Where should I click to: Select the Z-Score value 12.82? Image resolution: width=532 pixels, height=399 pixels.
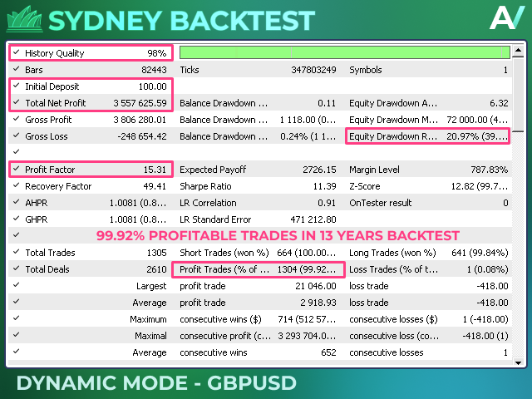pyautogui.click(x=480, y=186)
